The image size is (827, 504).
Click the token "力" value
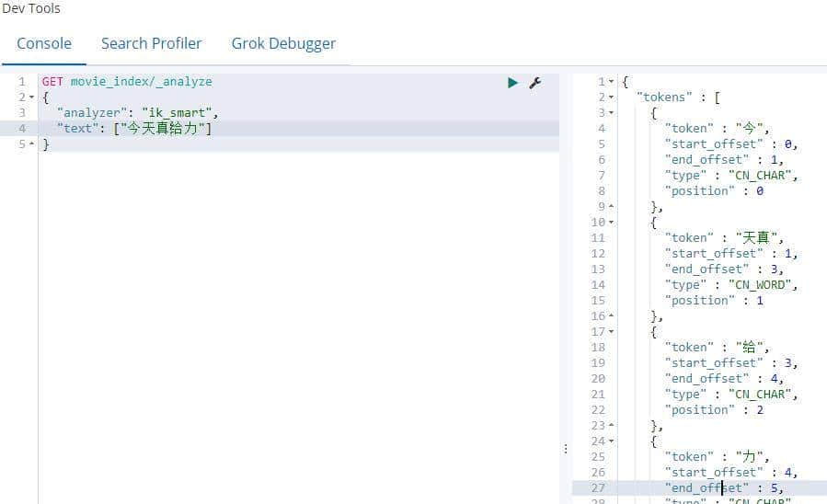coord(749,456)
